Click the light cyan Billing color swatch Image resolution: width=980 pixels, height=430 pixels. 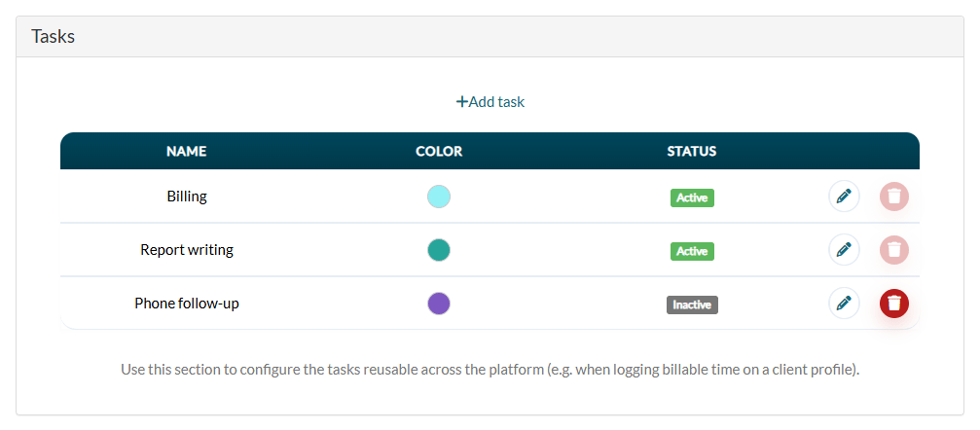coord(439,197)
